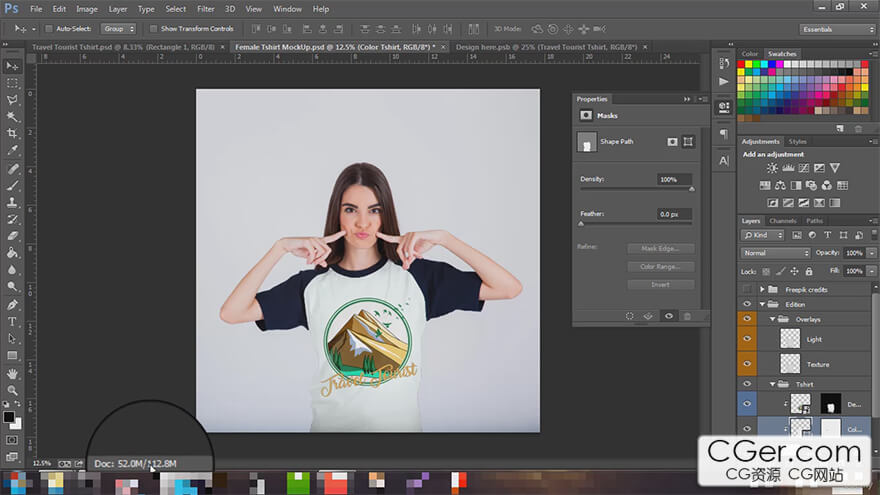Select the Horizontal Type tool
This screenshot has height=495, width=880.
tap(12, 322)
